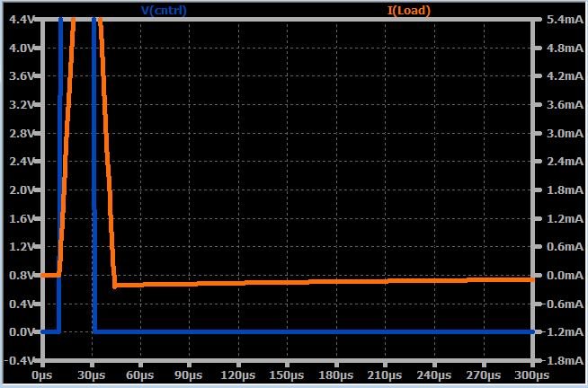This screenshot has width=588, height=388.
Task: Click the orange current trace near 180µs
Action: pos(337,282)
